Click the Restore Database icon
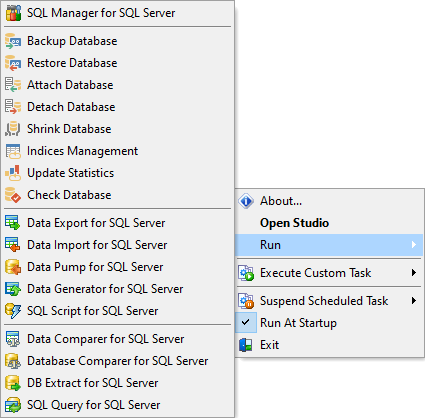The image size is (425, 418). (13, 63)
